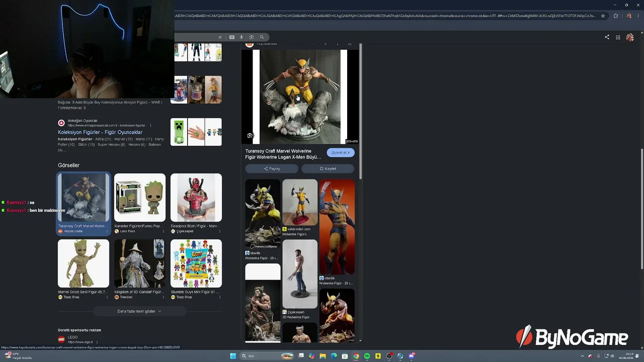Open "Koleksiyon Figürler - Figür Oyuncaklar" link

coord(100,132)
